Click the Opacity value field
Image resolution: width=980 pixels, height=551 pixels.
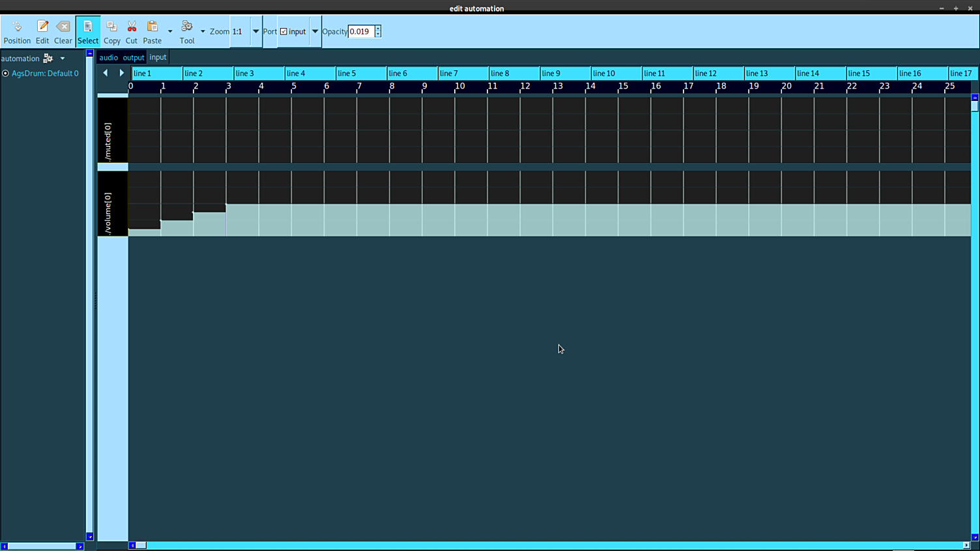361,31
